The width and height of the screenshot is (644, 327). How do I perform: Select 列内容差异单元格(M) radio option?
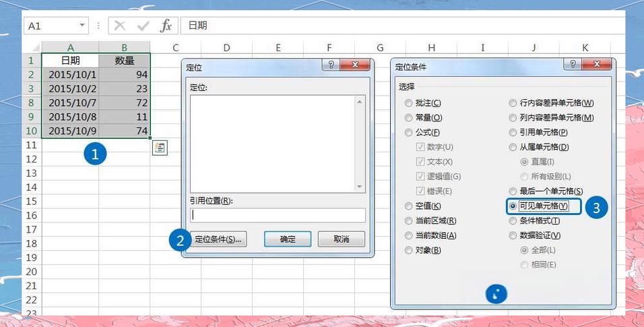pyautogui.click(x=552, y=117)
